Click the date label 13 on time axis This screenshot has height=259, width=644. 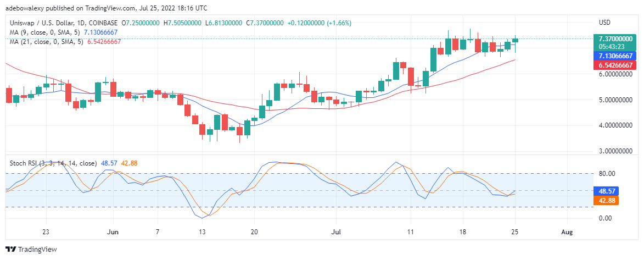pyautogui.click(x=202, y=232)
